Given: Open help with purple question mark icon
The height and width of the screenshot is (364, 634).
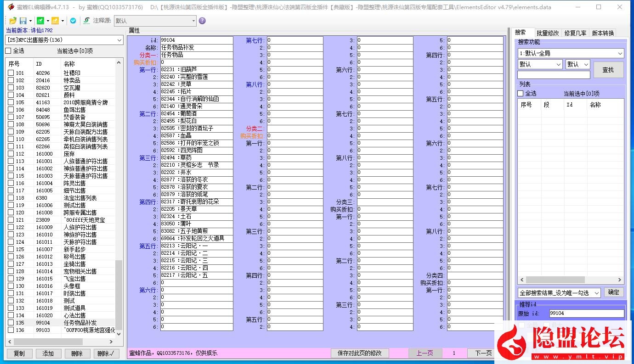Looking at the screenshot, I should pyautogui.click(x=202, y=21).
